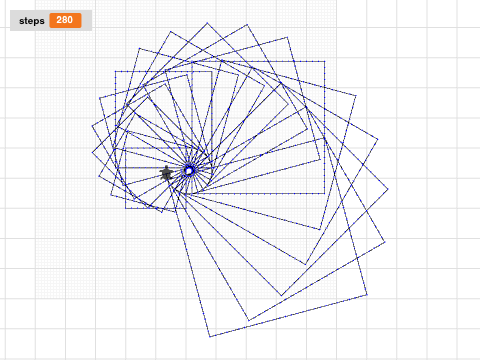The image size is (480, 360).
Task: Click the empty stage area below the steps monitor
Action: click(50, 83)
